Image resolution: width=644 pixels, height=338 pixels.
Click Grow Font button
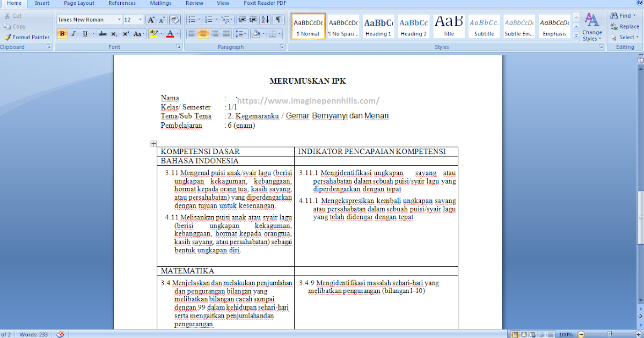(151, 20)
